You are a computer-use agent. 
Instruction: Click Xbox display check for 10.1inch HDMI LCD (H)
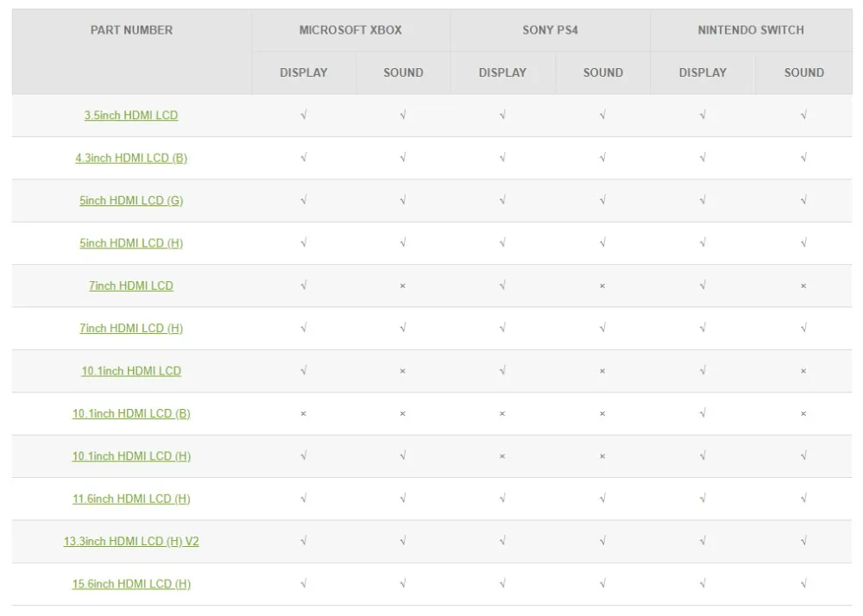[304, 456]
